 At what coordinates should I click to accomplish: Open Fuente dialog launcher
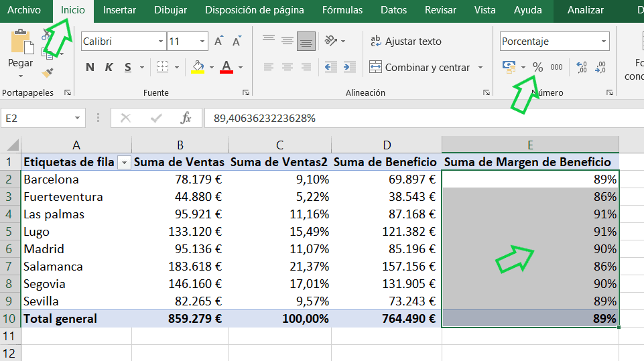click(x=246, y=93)
